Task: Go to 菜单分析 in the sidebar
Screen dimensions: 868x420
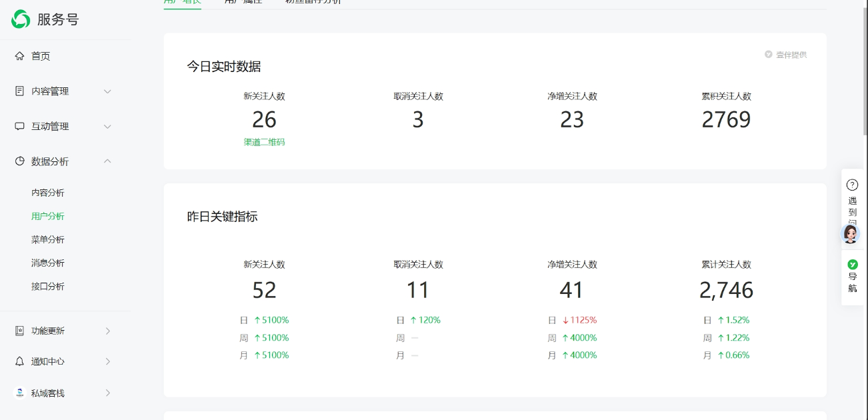Action: 48,239
